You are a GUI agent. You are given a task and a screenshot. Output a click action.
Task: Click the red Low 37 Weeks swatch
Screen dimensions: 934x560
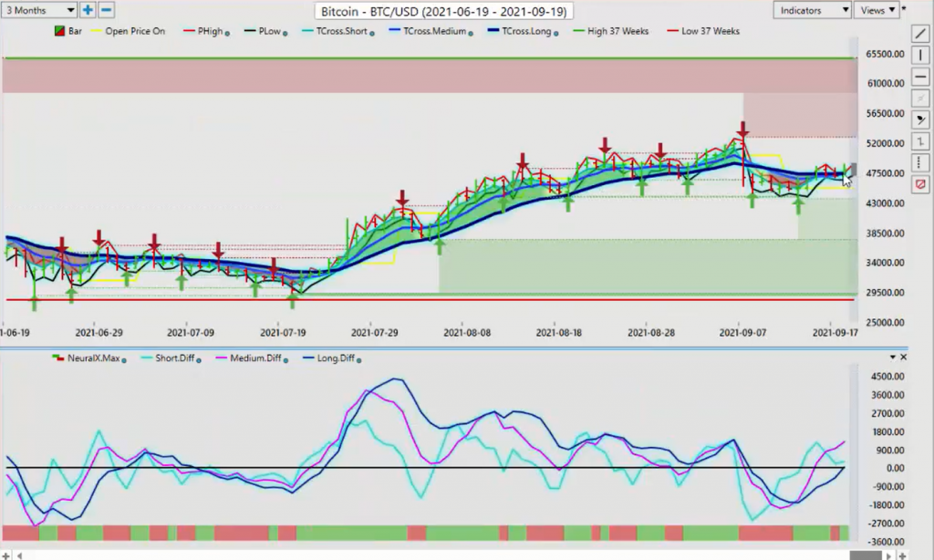click(x=672, y=31)
